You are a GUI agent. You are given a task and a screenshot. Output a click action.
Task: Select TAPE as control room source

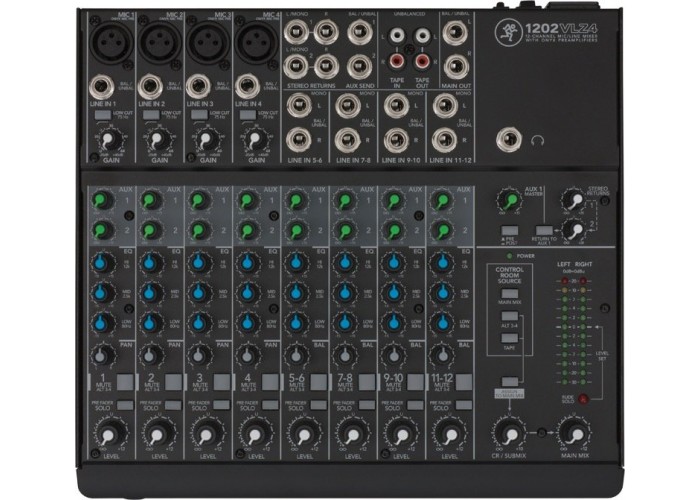[509, 338]
